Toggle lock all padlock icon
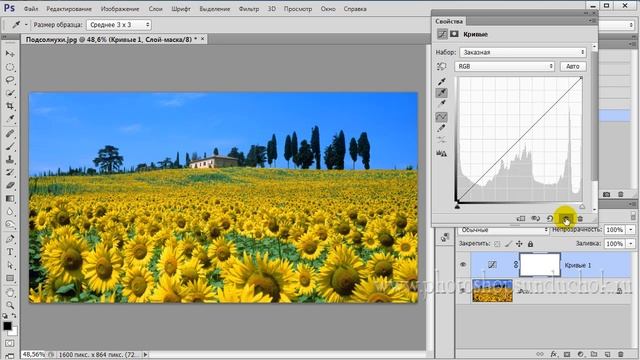The image size is (640, 360). click(x=530, y=244)
